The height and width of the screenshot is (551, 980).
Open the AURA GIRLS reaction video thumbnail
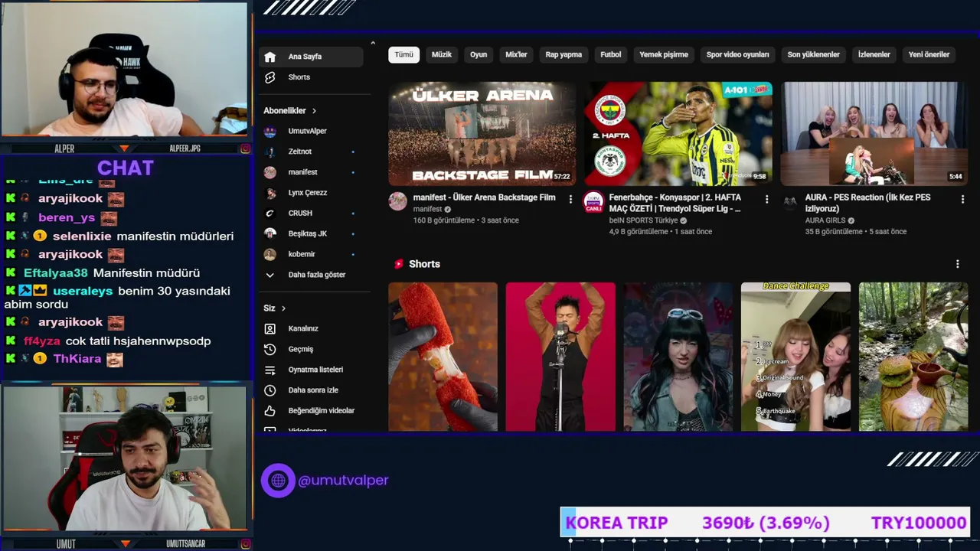(x=874, y=133)
